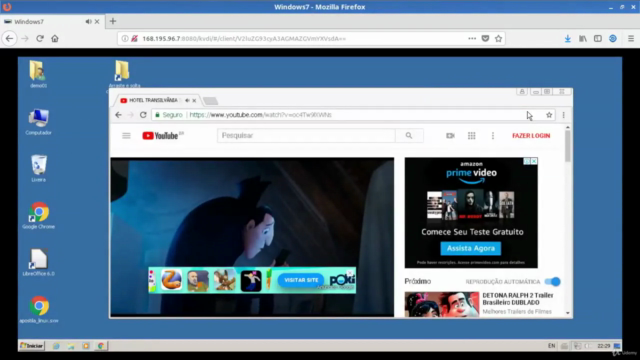The width and height of the screenshot is (640, 360).
Task: Open Firefox's downloads panel
Action: [x=567, y=38]
